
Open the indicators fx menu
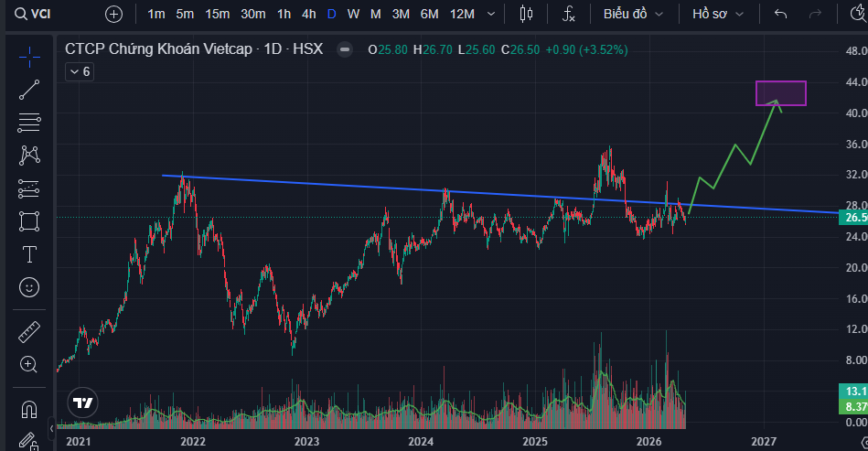coord(569,14)
